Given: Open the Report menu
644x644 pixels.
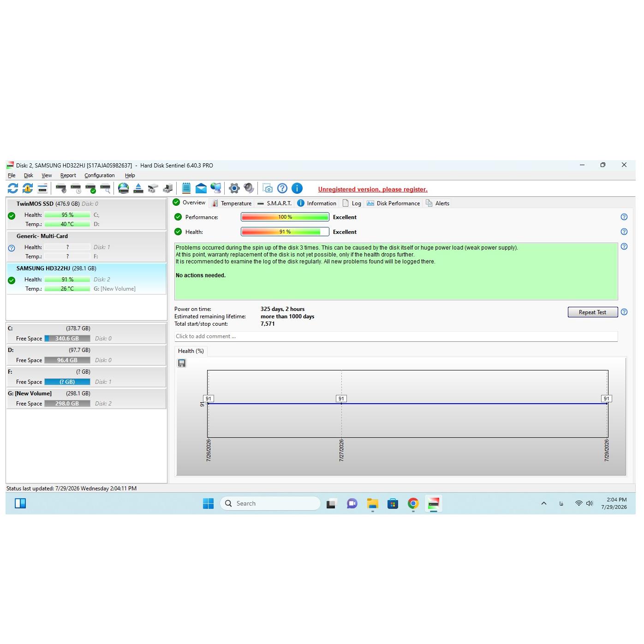Looking at the screenshot, I should 68,175.
